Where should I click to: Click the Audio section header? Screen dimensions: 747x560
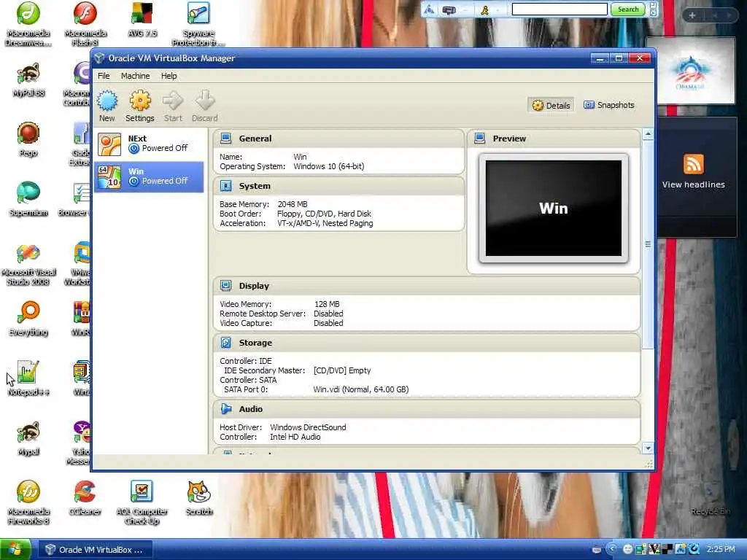(426, 408)
